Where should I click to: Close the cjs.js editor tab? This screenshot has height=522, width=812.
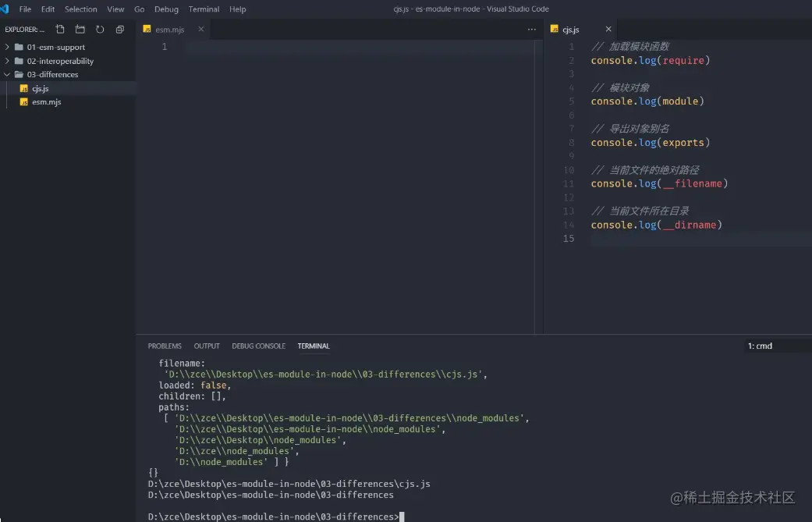click(x=608, y=29)
